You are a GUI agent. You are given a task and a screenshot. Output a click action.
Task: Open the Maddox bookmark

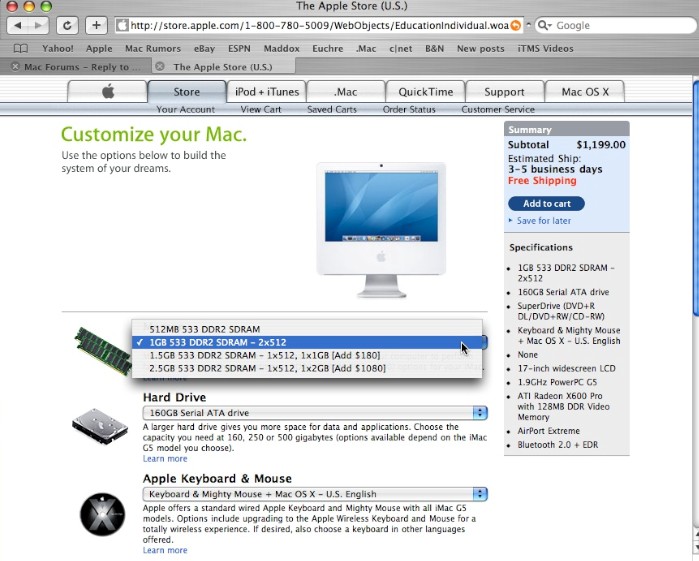click(x=281, y=48)
